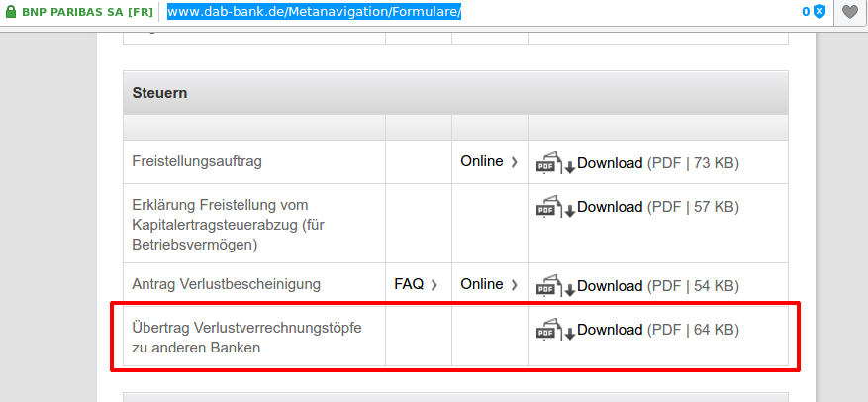Viewport: 868px width, 402px height.
Task: Click the Steuern section header
Action: pos(159,93)
